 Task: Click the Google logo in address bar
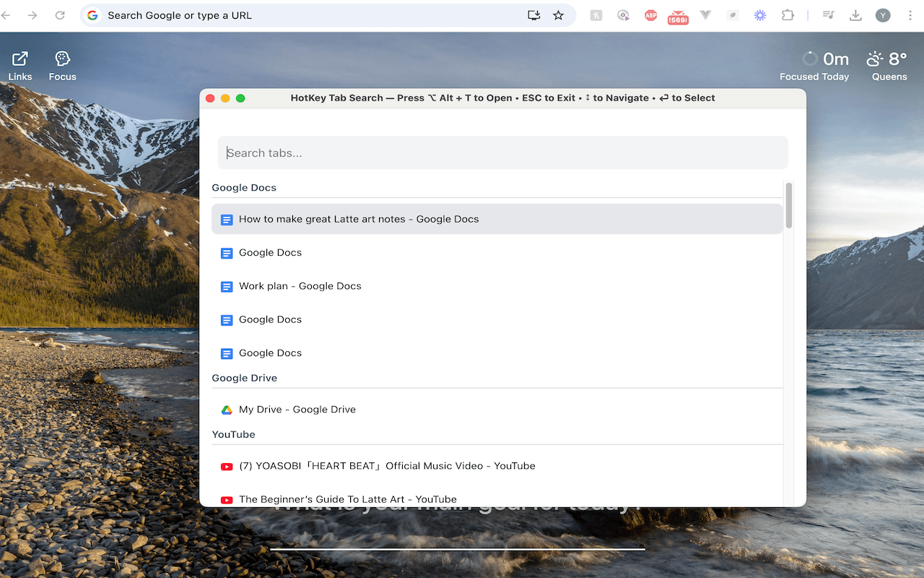[93, 15]
